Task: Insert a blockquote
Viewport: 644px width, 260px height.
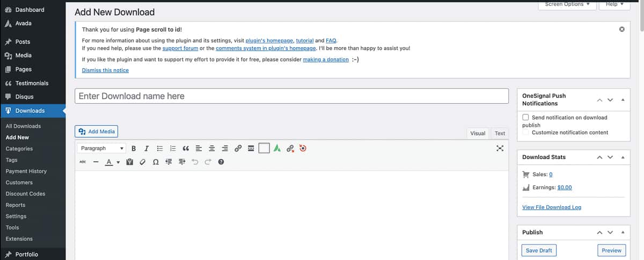Action: point(186,148)
